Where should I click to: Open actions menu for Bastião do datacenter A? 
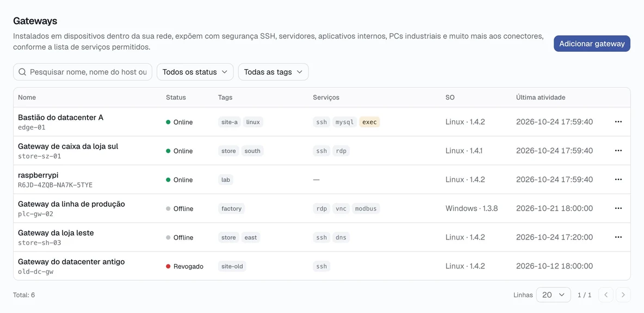[x=618, y=122]
